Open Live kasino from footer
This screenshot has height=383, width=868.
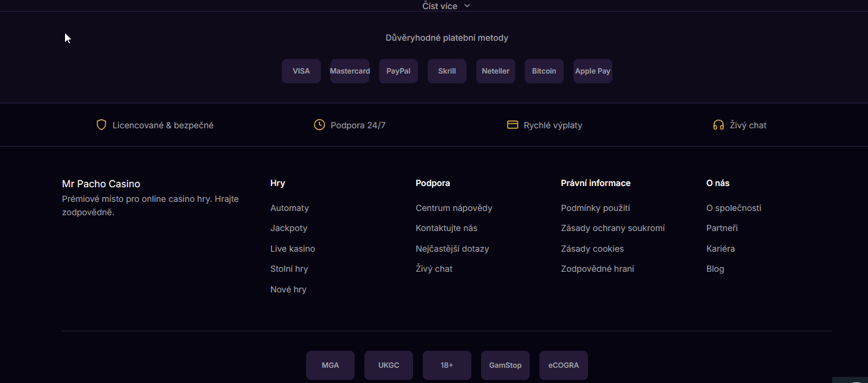[x=293, y=249]
